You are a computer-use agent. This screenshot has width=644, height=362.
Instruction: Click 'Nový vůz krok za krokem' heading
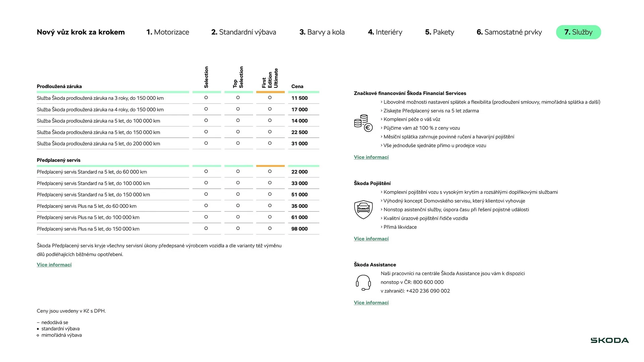[x=81, y=32]
